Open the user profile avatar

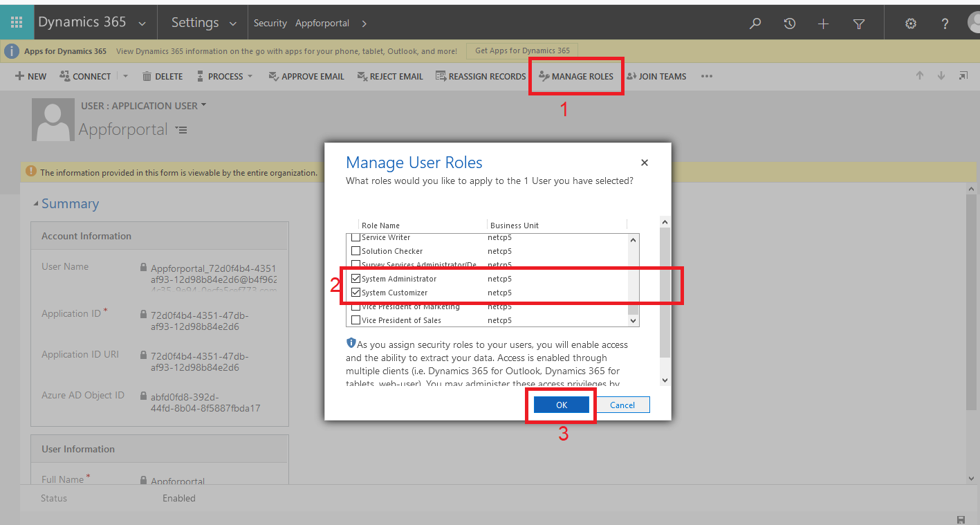(x=974, y=23)
